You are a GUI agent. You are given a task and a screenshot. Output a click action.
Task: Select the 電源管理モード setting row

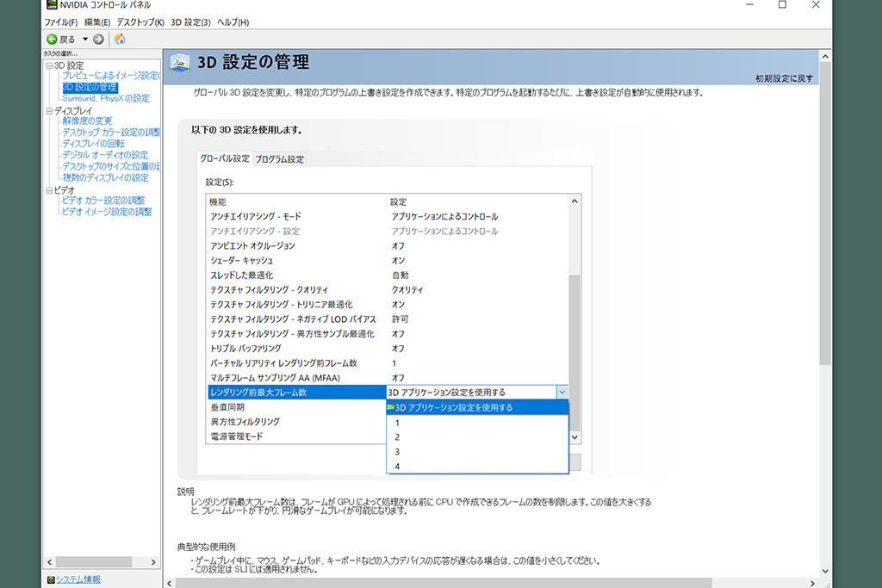(296, 436)
